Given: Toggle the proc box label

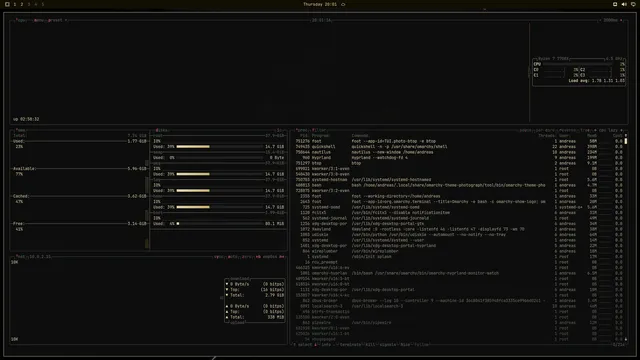Looking at the screenshot, I should pyautogui.click(x=302, y=130).
